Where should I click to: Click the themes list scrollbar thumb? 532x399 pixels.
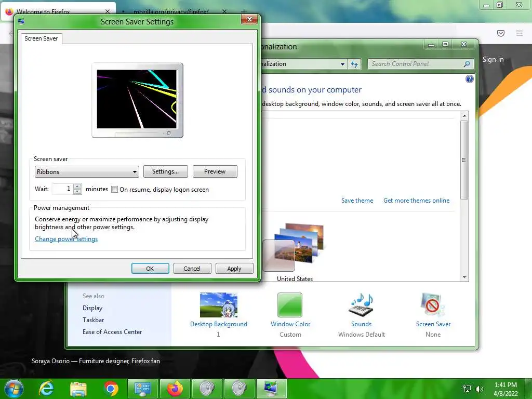(x=464, y=160)
